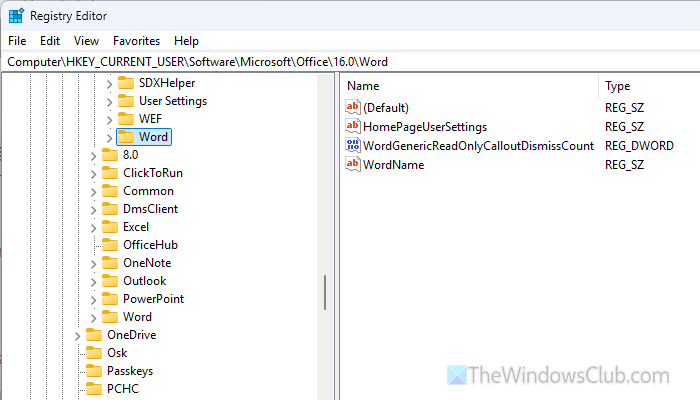Open the File menu
Image resolution: width=700 pixels, height=400 pixels.
click(x=17, y=41)
